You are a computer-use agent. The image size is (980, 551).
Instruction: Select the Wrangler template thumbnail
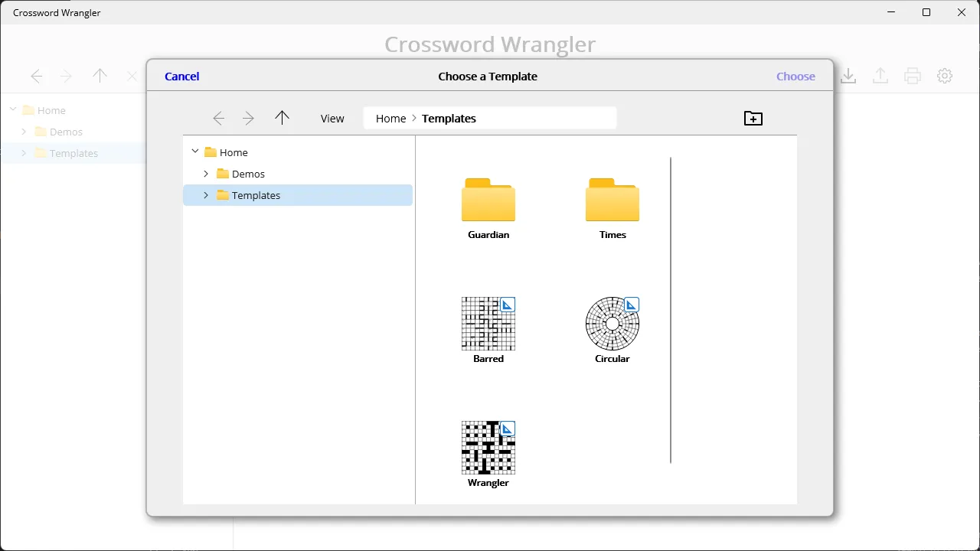[x=488, y=448]
